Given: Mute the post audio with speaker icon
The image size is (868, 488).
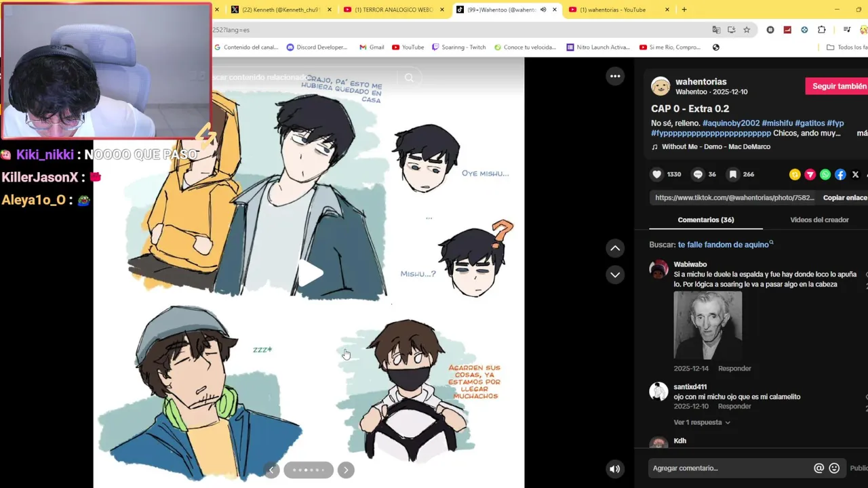Looking at the screenshot, I should [614, 468].
